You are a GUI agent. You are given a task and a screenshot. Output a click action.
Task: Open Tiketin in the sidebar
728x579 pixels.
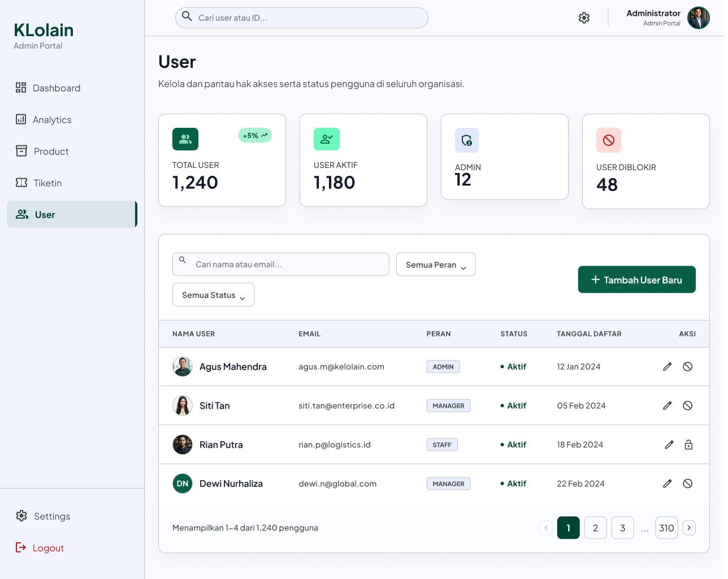click(72, 183)
